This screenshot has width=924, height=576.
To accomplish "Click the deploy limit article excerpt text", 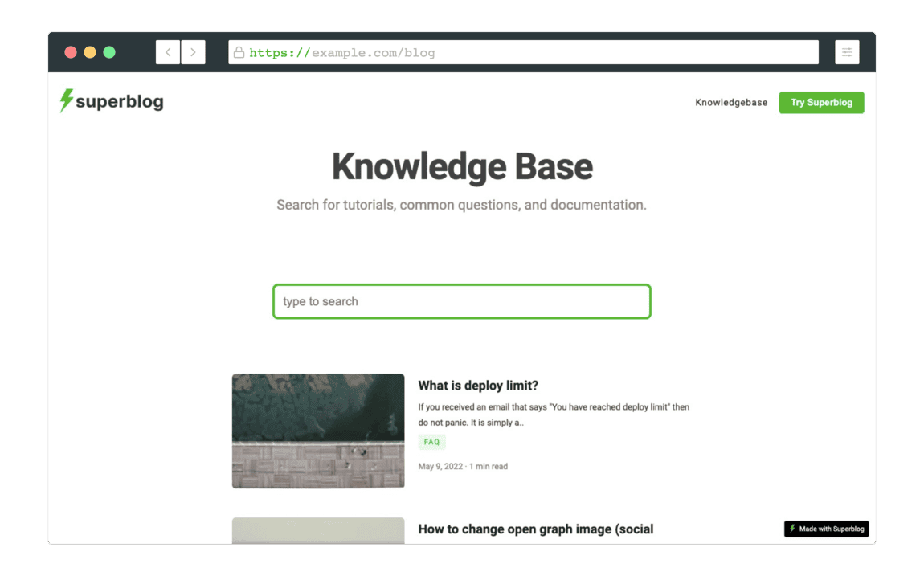I will click(554, 415).
